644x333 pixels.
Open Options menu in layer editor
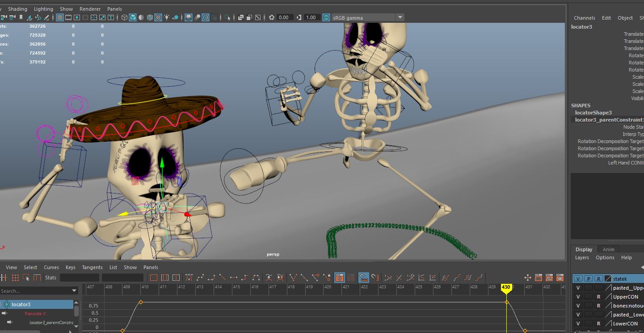pyautogui.click(x=605, y=257)
